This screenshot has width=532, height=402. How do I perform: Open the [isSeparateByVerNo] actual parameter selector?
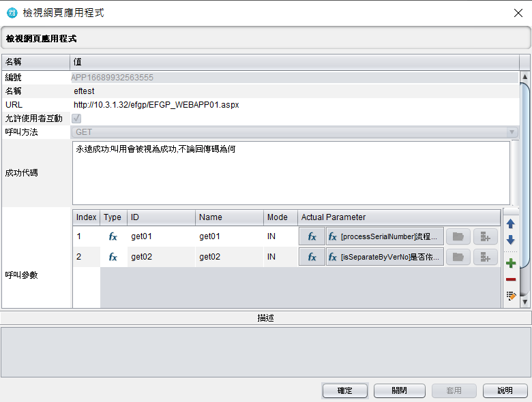pyautogui.click(x=385, y=257)
